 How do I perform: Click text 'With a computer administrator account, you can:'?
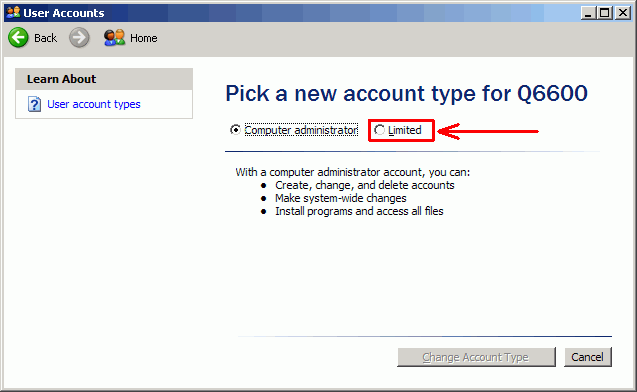[x=353, y=172]
